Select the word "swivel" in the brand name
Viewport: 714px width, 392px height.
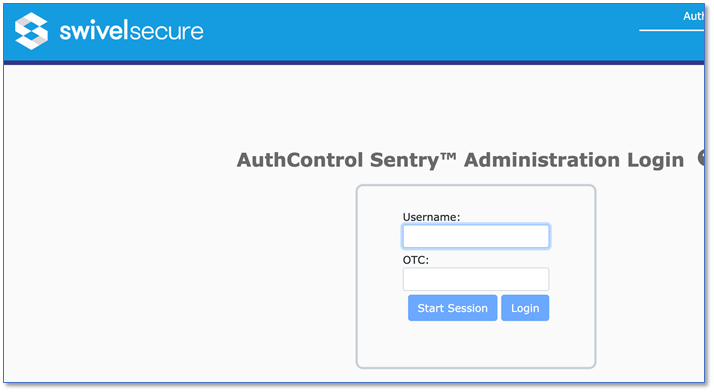[x=94, y=31]
